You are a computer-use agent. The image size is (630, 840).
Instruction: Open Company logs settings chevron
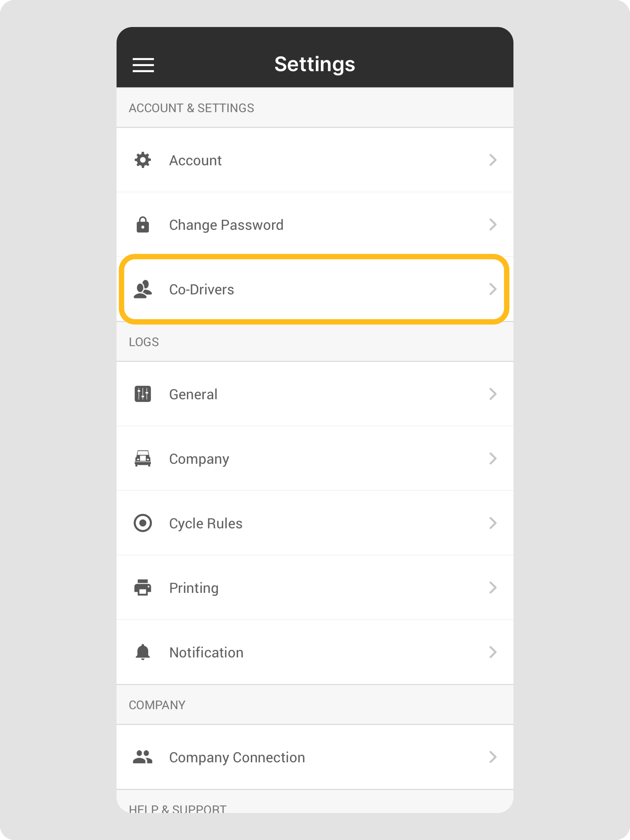[x=493, y=459]
